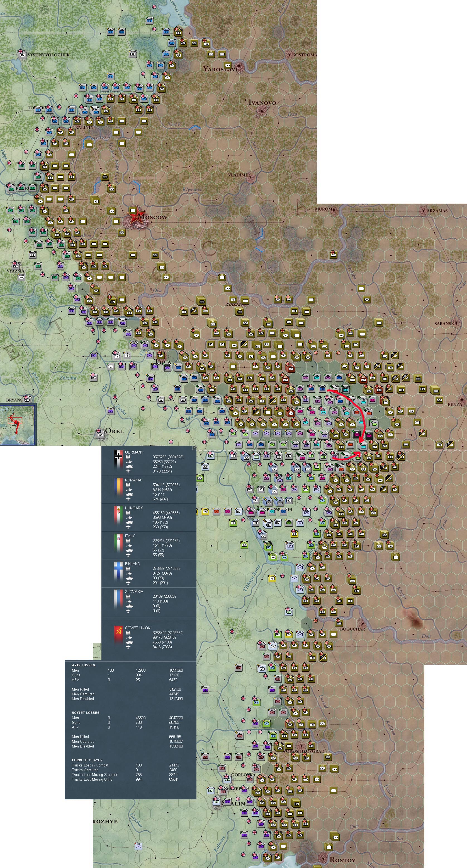Click Soviet total men lost "4047220"
The image size is (467, 868).
tap(176, 718)
